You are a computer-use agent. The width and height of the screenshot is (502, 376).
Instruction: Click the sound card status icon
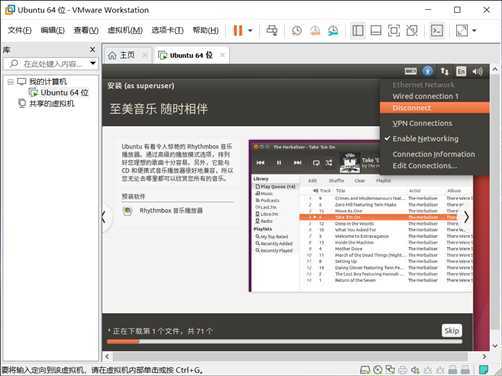[x=415, y=370]
